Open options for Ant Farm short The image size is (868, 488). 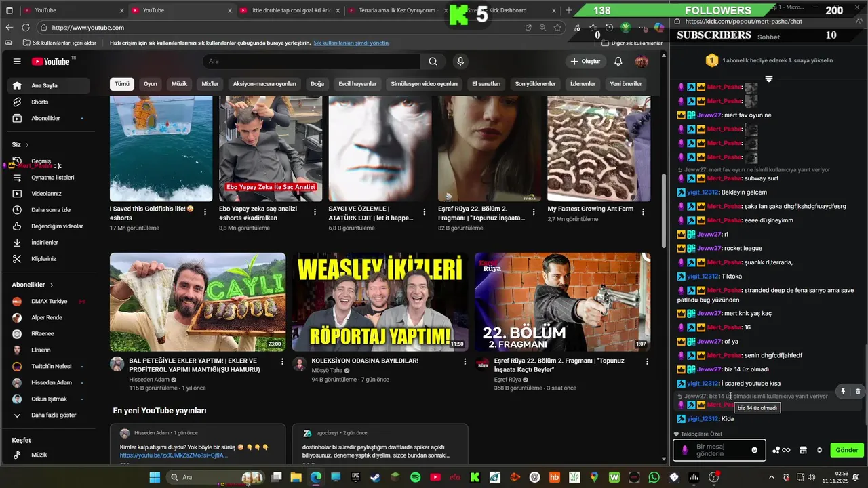(x=643, y=212)
